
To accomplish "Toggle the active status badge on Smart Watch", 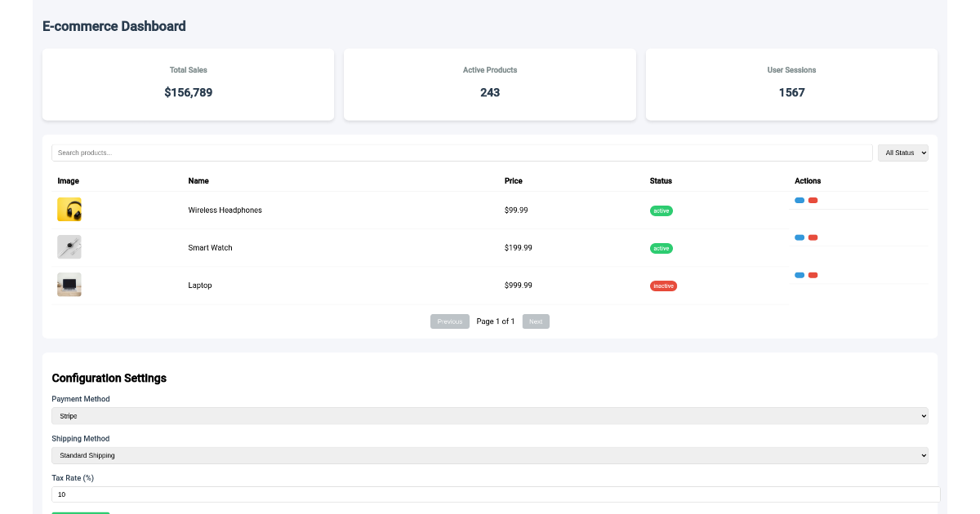I will [x=661, y=248].
